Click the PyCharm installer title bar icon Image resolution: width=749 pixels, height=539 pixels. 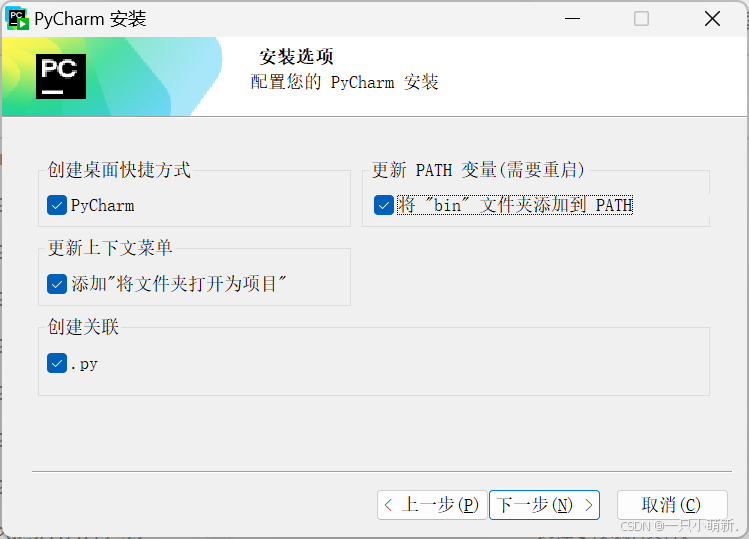[17, 19]
